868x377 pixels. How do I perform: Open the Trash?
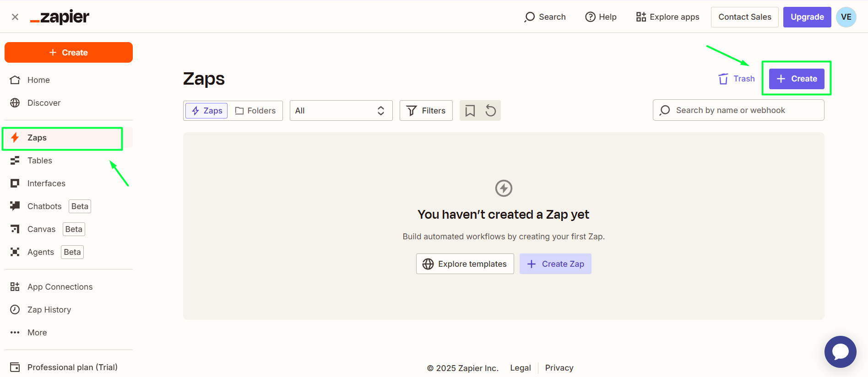(x=737, y=79)
